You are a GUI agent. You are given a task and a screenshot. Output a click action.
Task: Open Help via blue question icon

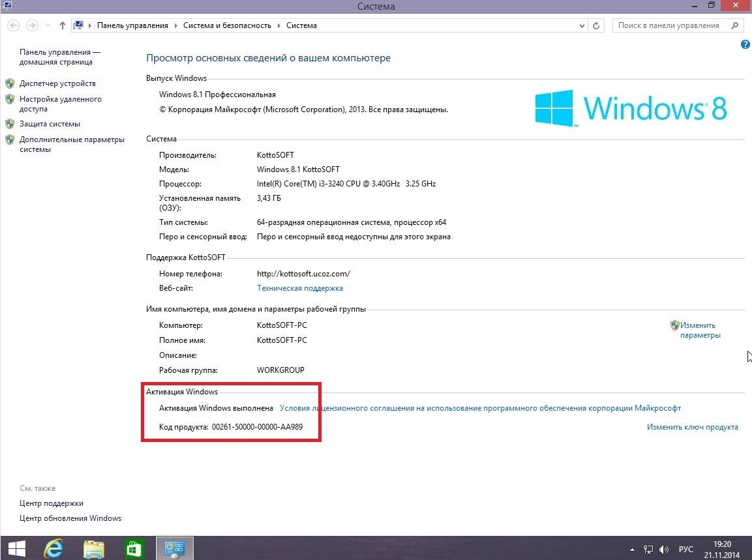745,44
